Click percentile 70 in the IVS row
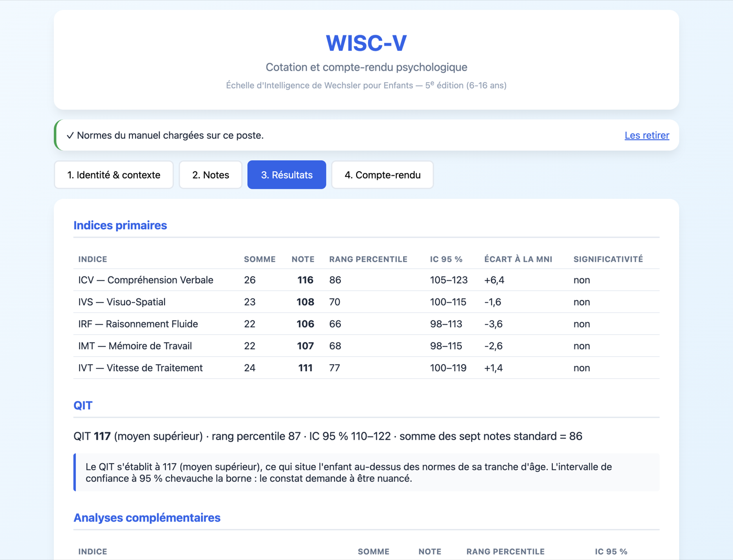Viewport: 733px width, 560px height. (335, 302)
